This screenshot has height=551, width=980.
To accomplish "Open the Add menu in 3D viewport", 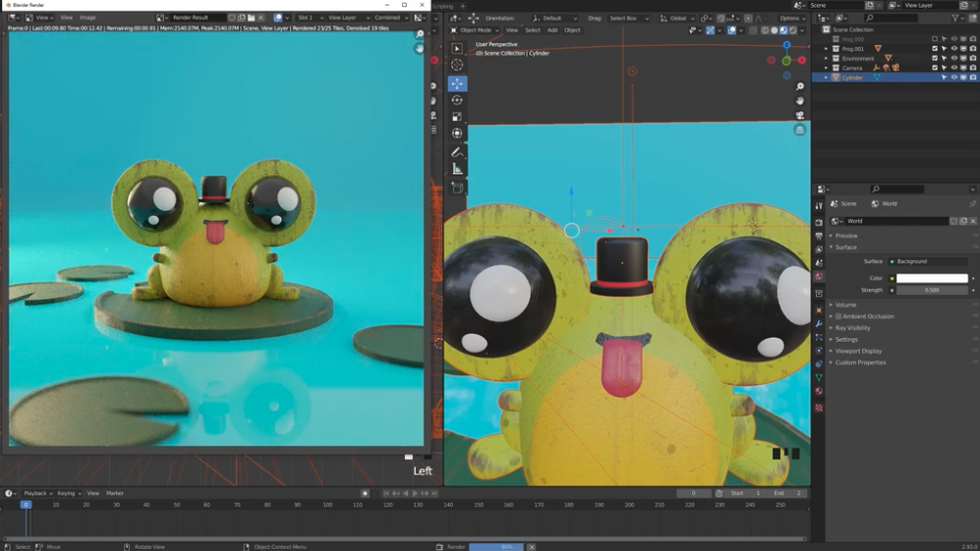I will pyautogui.click(x=552, y=30).
